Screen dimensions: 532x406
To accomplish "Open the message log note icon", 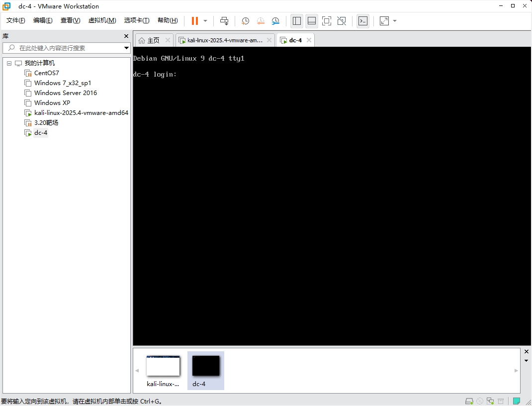I will 517,401.
